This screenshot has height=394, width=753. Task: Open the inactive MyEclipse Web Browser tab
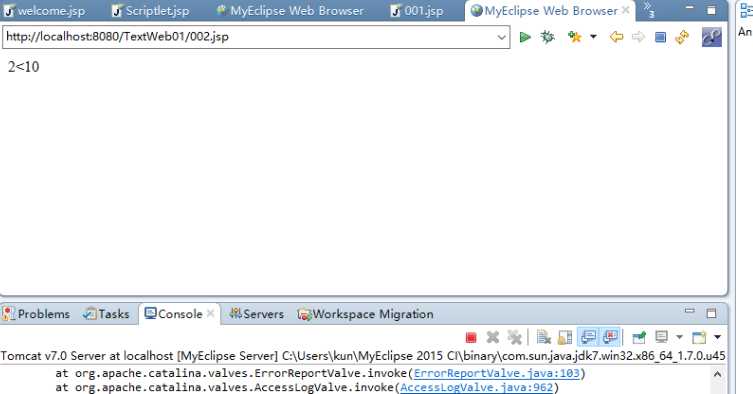[x=290, y=11]
